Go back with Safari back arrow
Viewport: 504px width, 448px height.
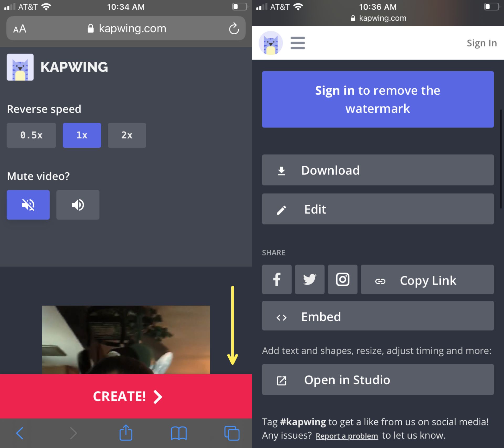[x=20, y=433]
